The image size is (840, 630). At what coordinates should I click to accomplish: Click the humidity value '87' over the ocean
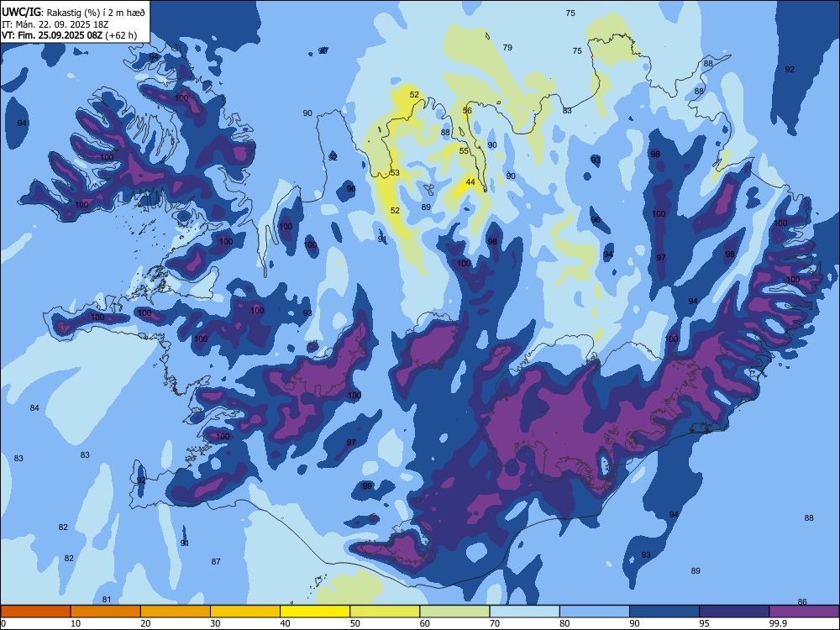pos(216,562)
